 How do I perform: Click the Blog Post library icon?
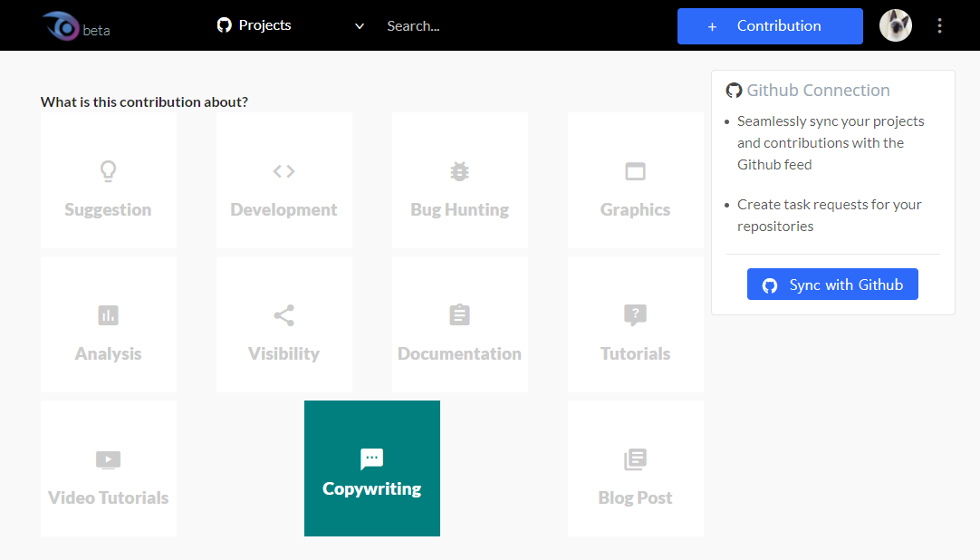[x=635, y=459]
